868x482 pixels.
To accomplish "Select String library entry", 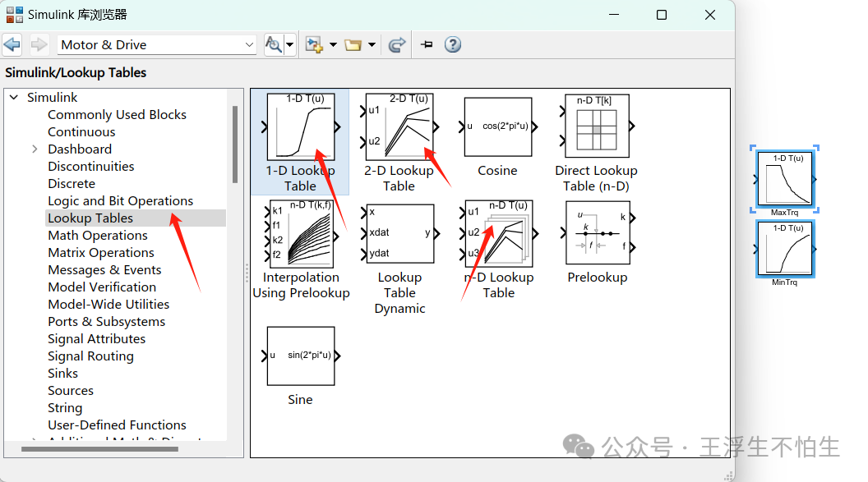I will click(65, 408).
